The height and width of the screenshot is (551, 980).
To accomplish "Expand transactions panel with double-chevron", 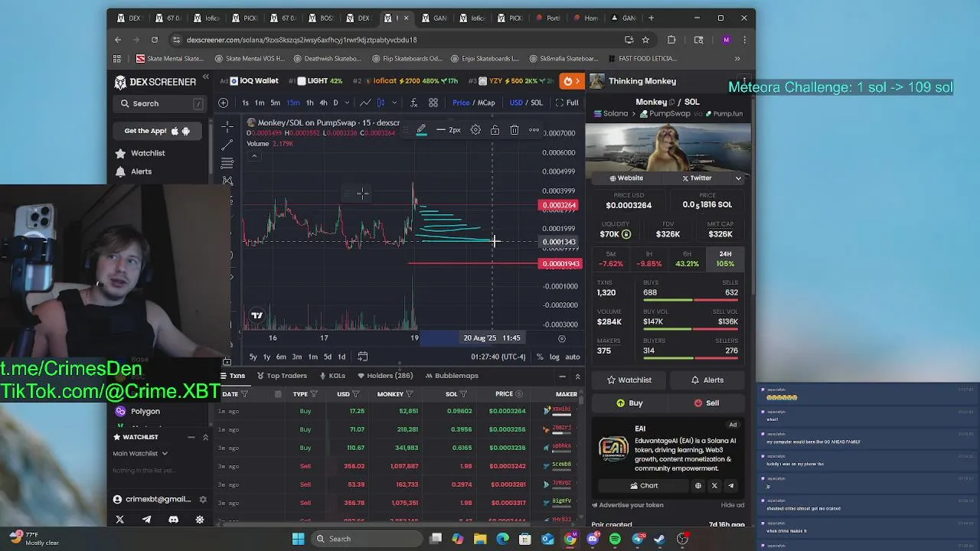I will coord(577,376).
